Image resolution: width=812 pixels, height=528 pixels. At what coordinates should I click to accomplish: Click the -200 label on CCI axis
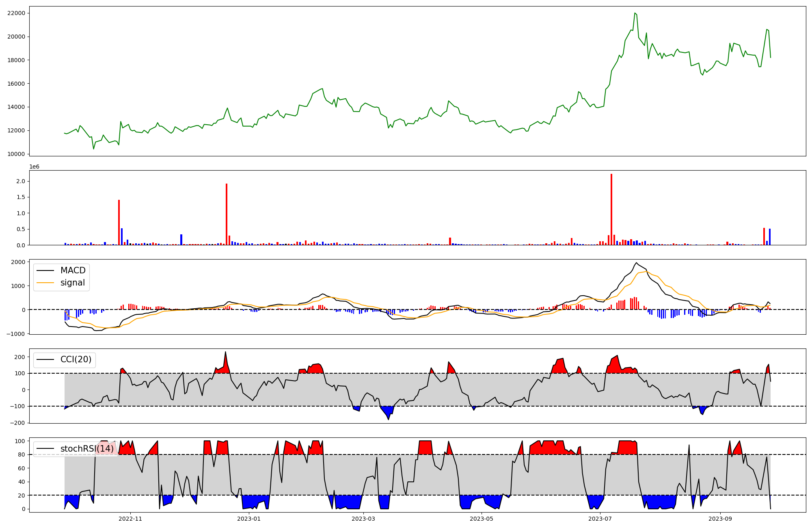point(17,423)
